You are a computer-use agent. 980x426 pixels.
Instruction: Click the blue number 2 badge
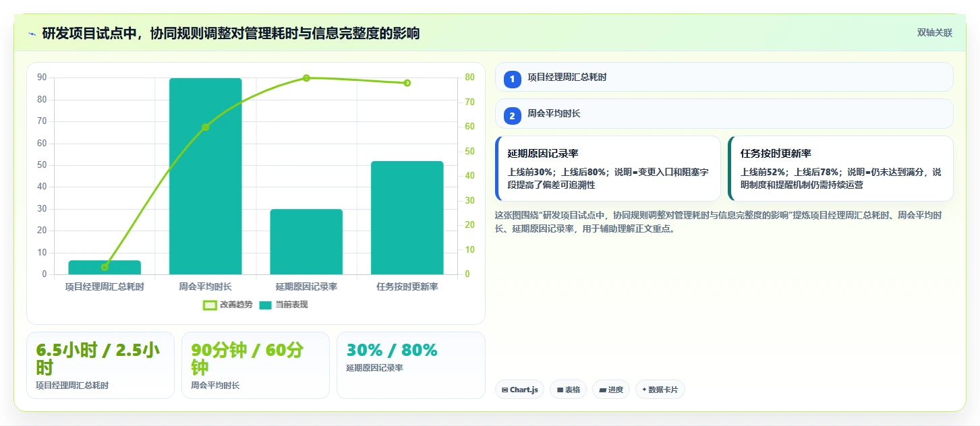[513, 115]
